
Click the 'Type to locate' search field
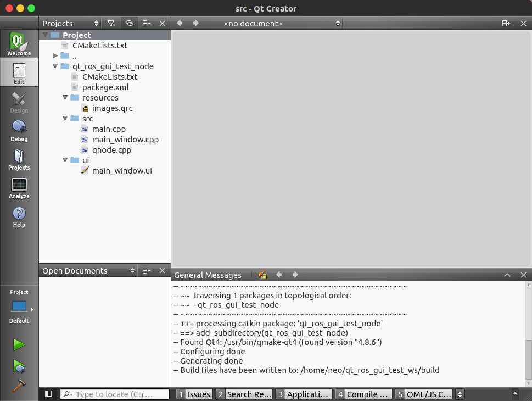point(115,394)
